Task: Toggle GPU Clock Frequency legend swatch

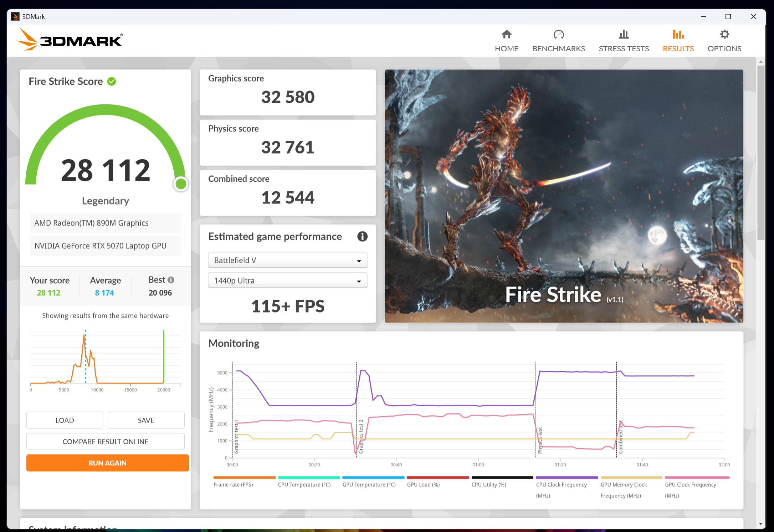Action: (697, 477)
